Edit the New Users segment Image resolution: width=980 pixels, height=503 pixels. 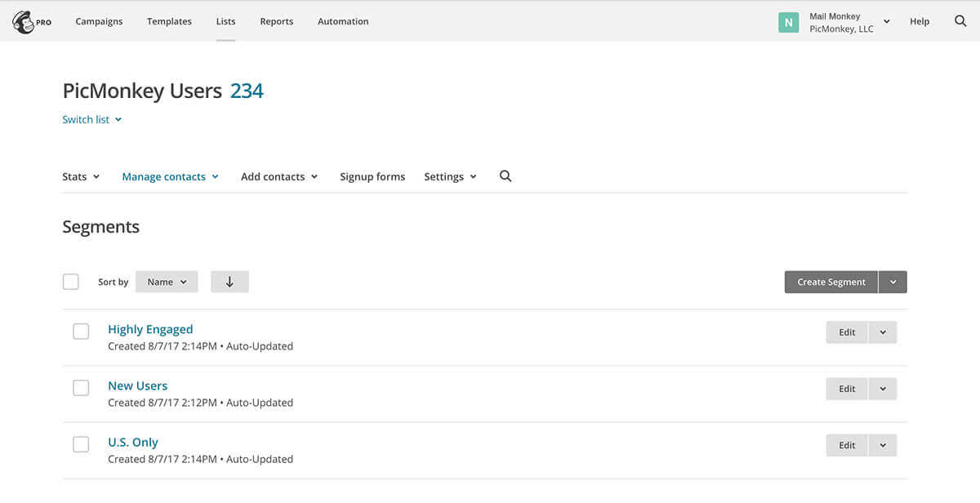847,389
